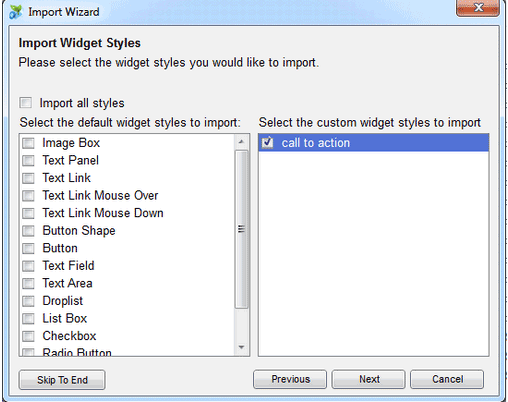Screen dimensions: 508x402
Task: Check the Droplist style checkbox
Action: 28,301
